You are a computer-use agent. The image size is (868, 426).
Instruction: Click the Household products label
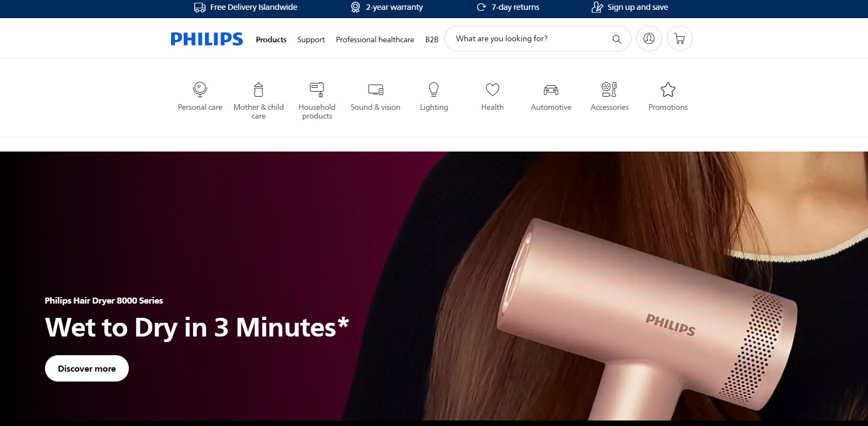point(317,111)
